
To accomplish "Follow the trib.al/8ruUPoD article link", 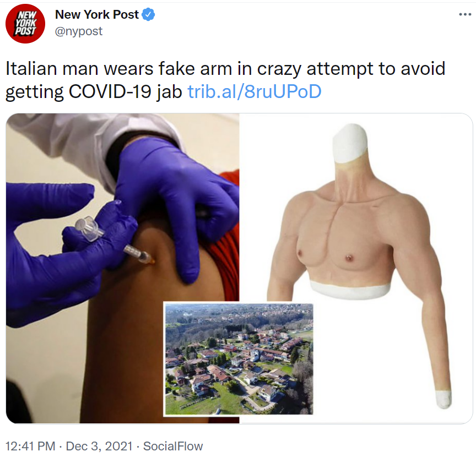I will tap(255, 91).
